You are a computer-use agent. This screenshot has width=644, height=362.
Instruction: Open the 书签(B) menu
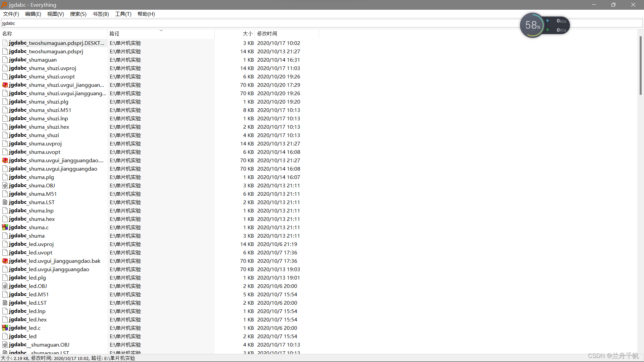(x=101, y=14)
